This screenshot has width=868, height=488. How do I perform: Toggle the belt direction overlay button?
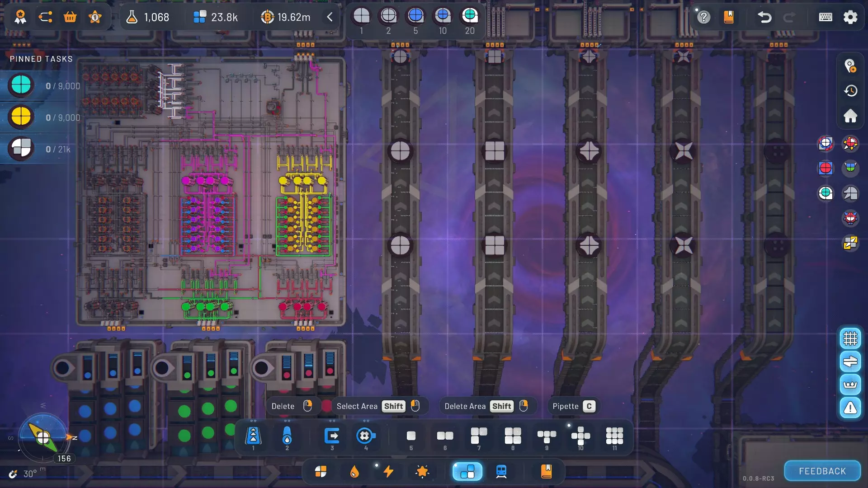(850, 361)
